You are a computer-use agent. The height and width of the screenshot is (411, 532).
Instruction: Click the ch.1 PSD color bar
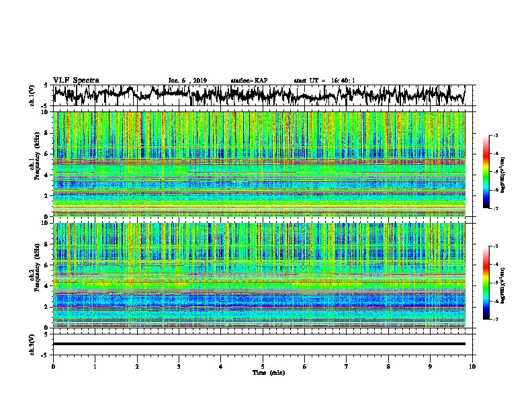click(486, 172)
